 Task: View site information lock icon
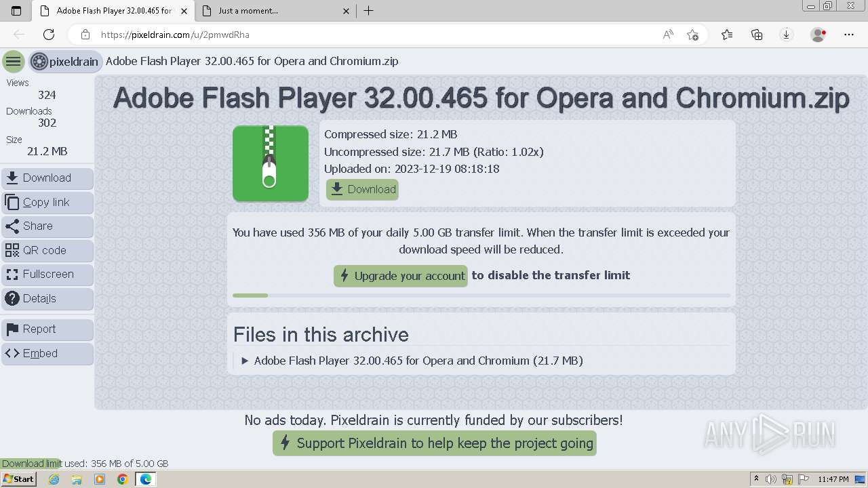coord(85,35)
